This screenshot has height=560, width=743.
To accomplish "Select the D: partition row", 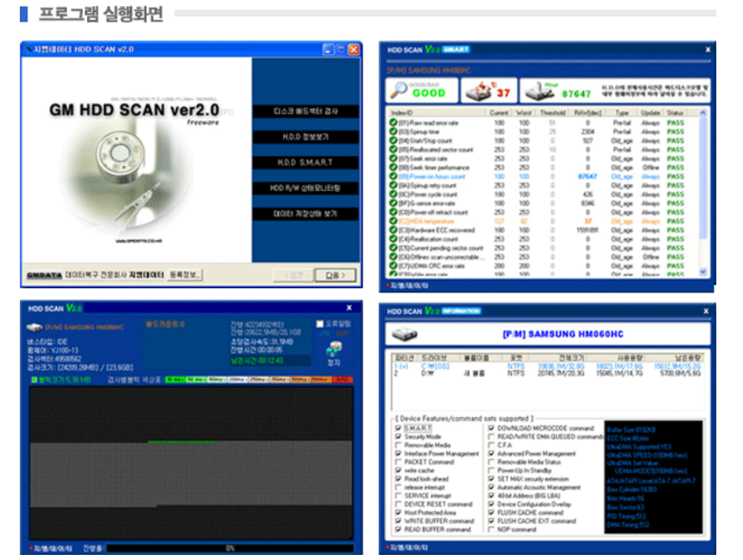I will pos(548,373).
